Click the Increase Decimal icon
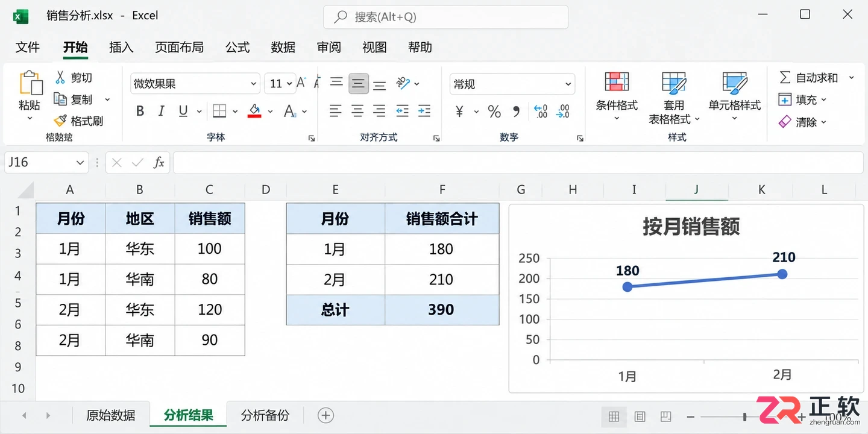The width and height of the screenshot is (868, 434). pyautogui.click(x=541, y=111)
